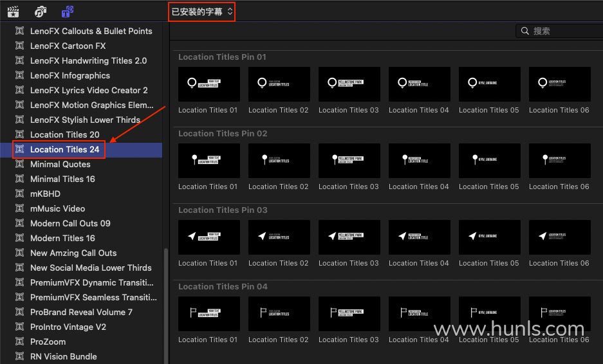Select Pin 01 Location Titles 01 thumbnail
The width and height of the screenshot is (603, 364).
[x=209, y=84]
